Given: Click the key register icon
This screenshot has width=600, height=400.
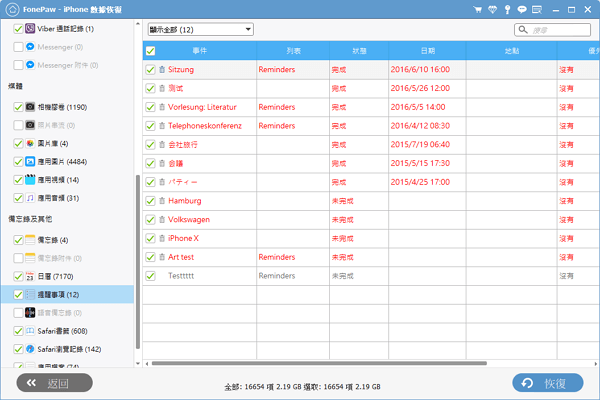Looking at the screenshot, I should point(507,10).
